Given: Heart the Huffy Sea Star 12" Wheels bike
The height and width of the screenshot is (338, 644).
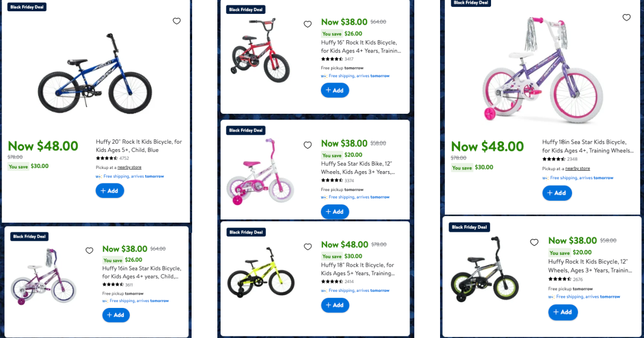Looking at the screenshot, I should click(308, 145).
